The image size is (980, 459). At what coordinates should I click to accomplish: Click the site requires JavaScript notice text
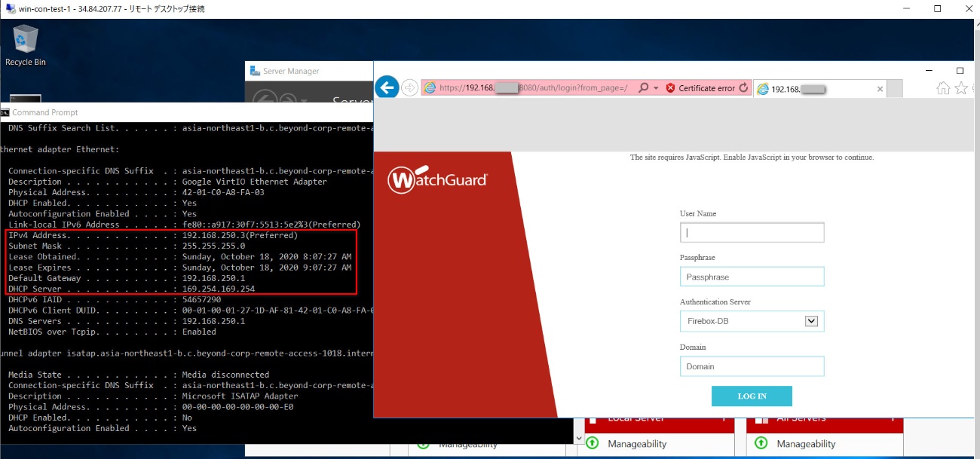pos(752,158)
